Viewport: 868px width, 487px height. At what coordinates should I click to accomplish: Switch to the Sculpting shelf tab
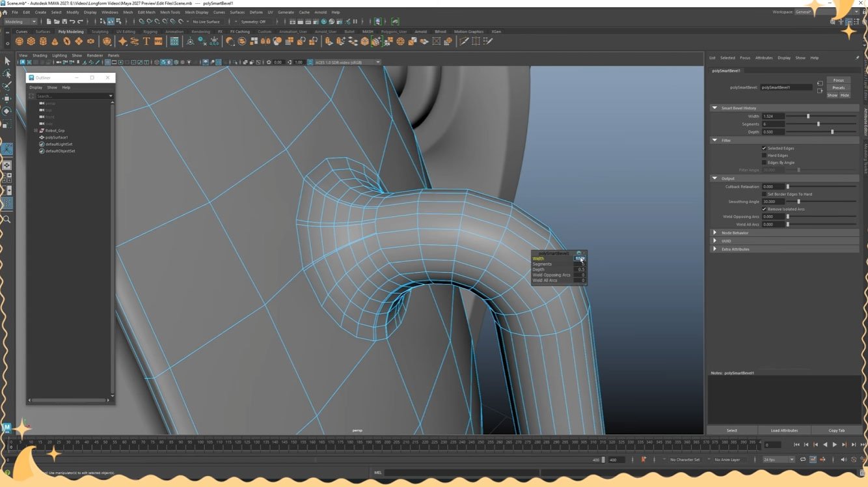pyautogui.click(x=100, y=31)
